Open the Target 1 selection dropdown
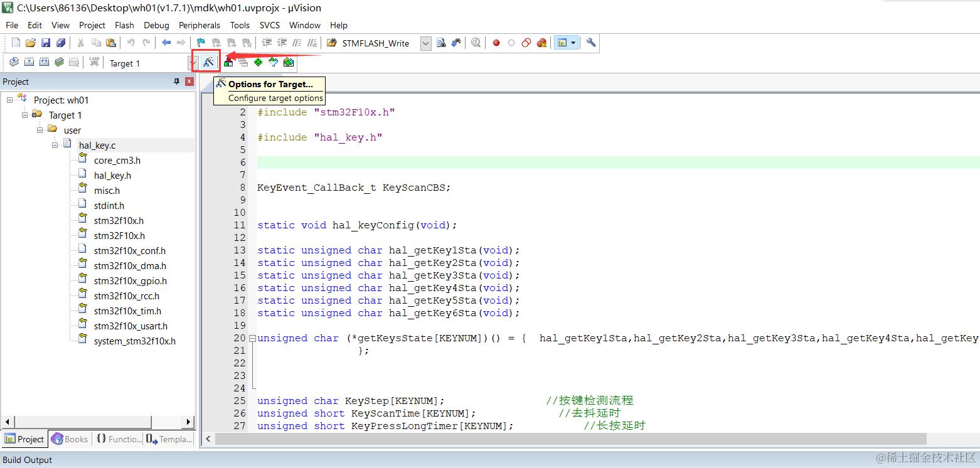This screenshot has width=980, height=468. [x=193, y=63]
